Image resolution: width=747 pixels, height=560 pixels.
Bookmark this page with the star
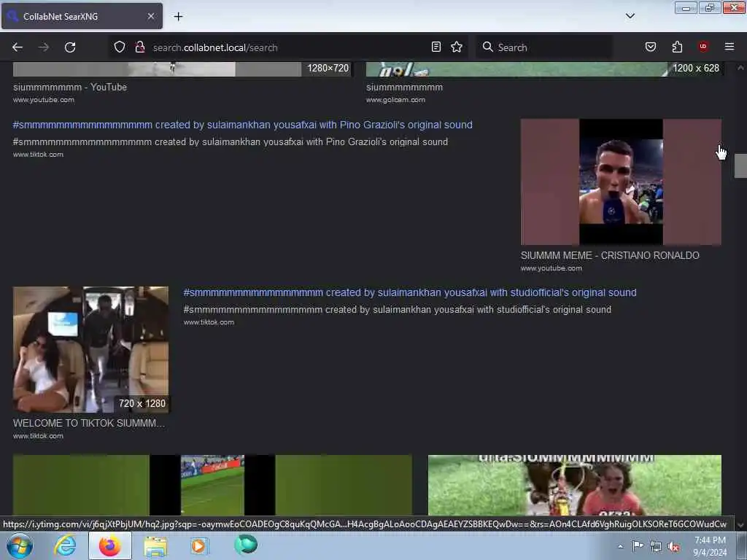click(457, 47)
